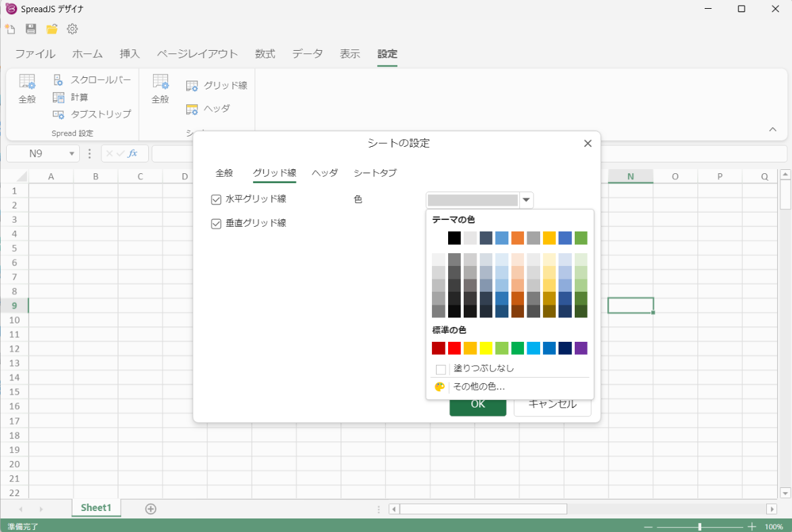The image size is (792, 532).
Task: Pick the green theme color swatch
Action: coord(581,238)
